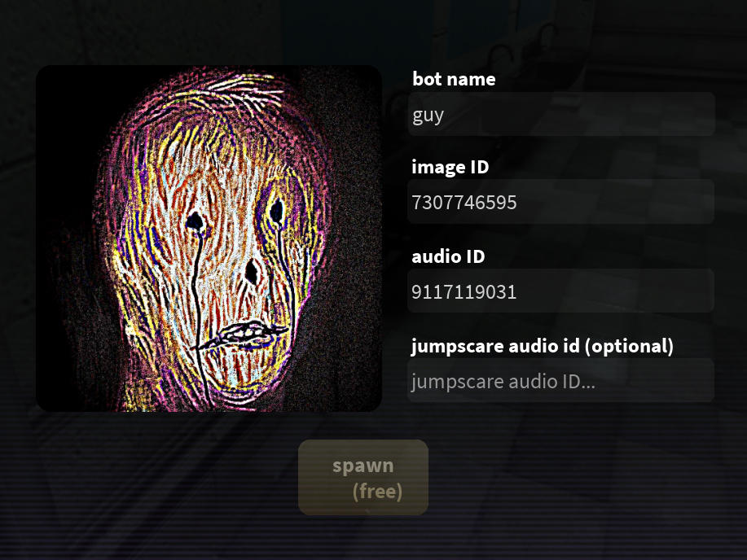Click the word 'spawn' on the button
Image resolution: width=747 pixels, height=560 pixels.
[x=363, y=466]
